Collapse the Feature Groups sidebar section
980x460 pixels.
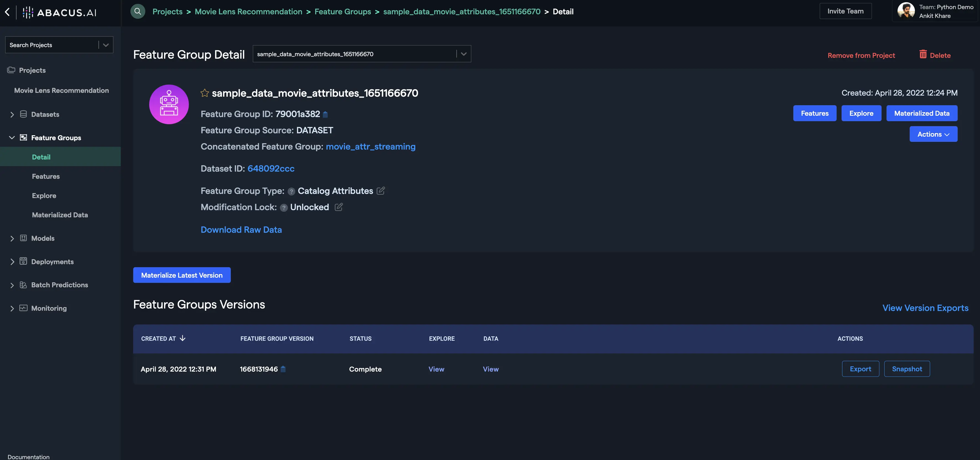click(12, 138)
